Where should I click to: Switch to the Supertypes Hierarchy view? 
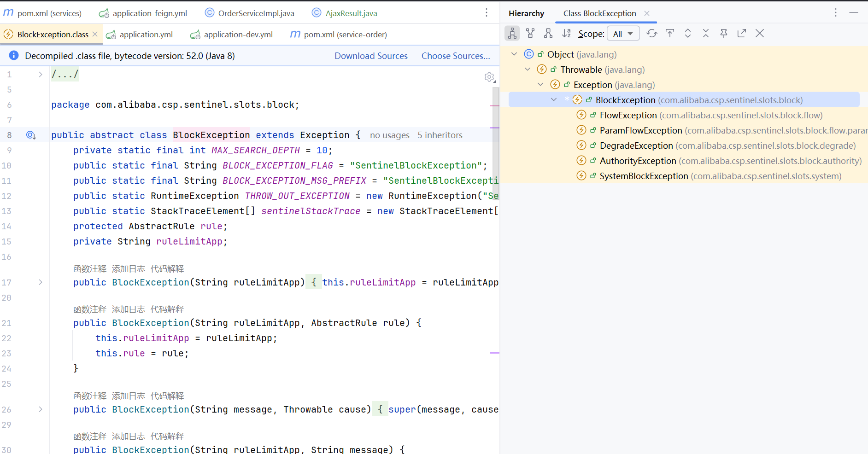pyautogui.click(x=530, y=33)
